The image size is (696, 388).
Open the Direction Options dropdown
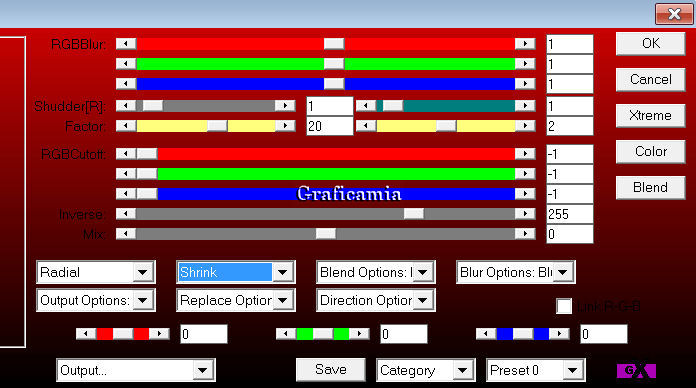pyautogui.click(x=376, y=301)
